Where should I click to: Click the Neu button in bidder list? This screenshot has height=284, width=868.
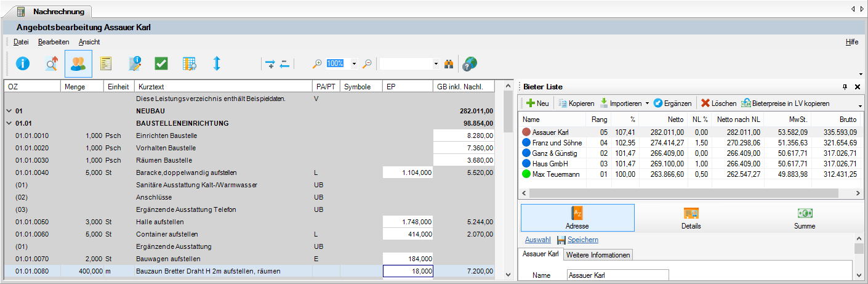pos(537,103)
